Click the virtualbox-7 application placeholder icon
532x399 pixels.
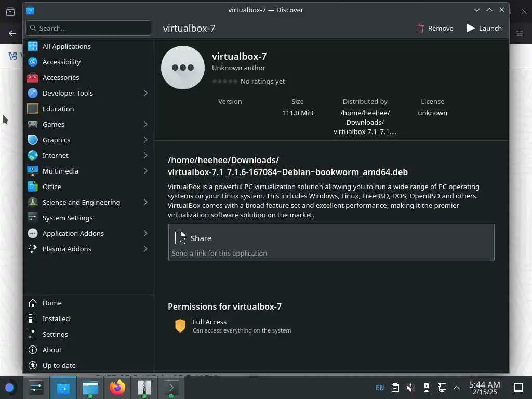point(182,68)
